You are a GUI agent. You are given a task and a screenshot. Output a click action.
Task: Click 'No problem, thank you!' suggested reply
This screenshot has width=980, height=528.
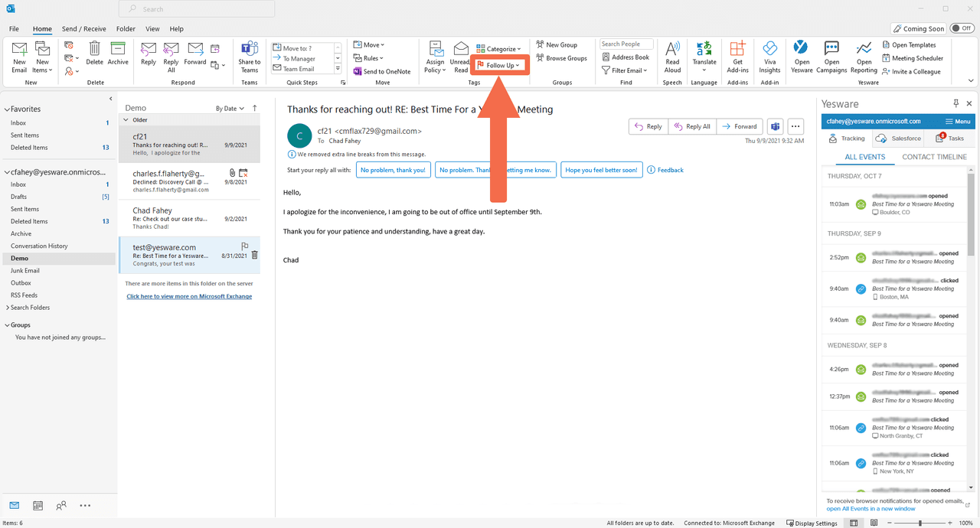click(393, 170)
